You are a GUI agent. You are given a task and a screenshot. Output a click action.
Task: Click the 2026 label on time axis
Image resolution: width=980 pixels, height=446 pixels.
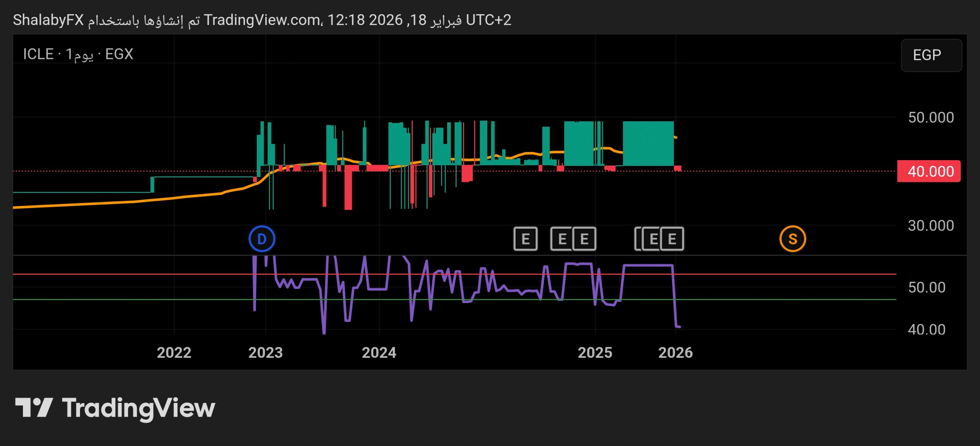(x=675, y=353)
